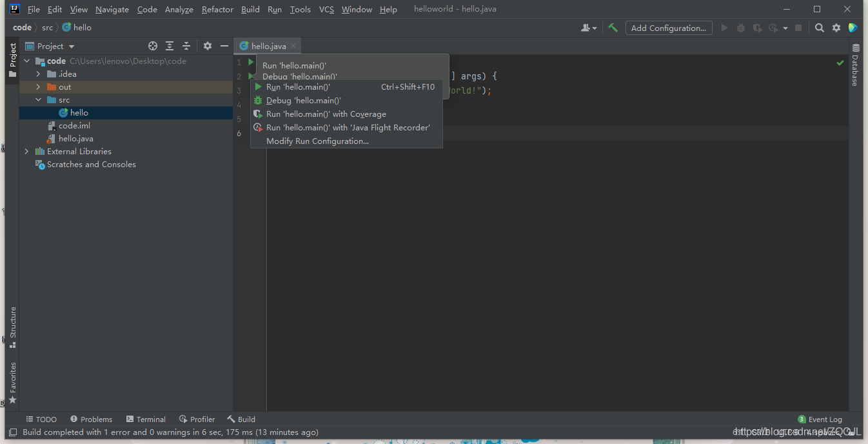Viewport: 868px width, 444px height.
Task: Open the Navigate menu
Action: click(x=112, y=9)
